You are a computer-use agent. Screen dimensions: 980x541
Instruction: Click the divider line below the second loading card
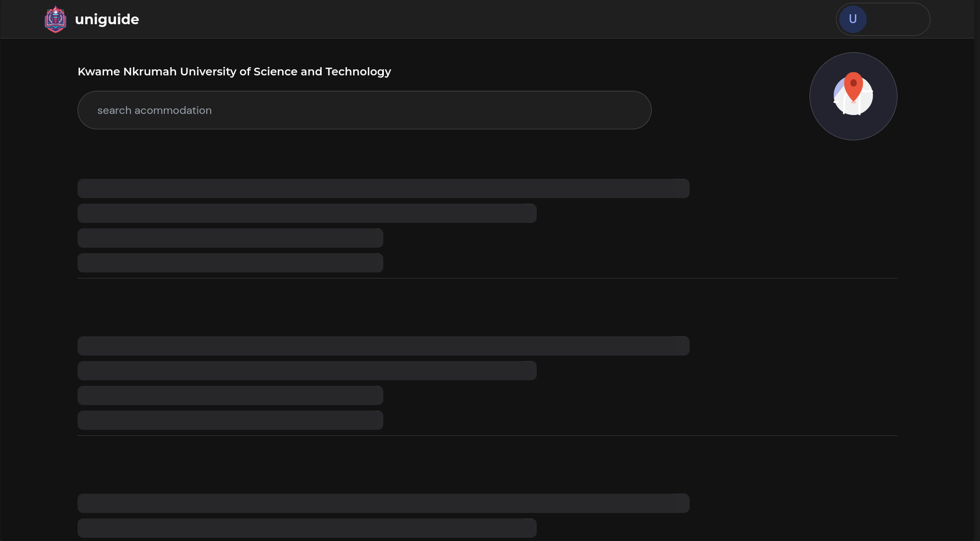click(487, 435)
